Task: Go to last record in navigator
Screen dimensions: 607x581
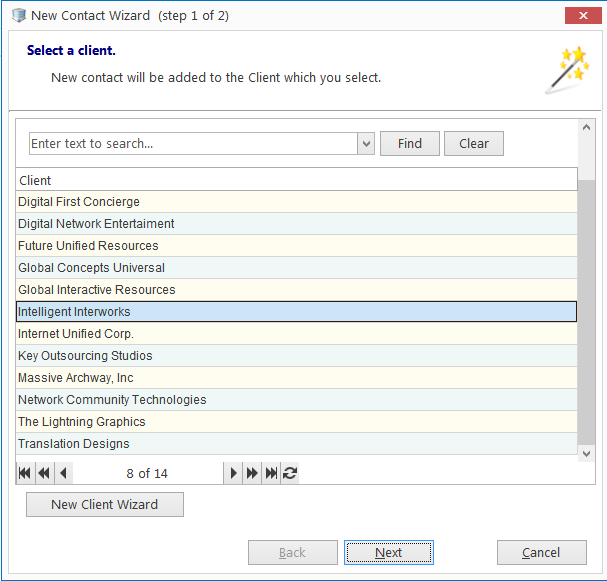Action: click(271, 473)
